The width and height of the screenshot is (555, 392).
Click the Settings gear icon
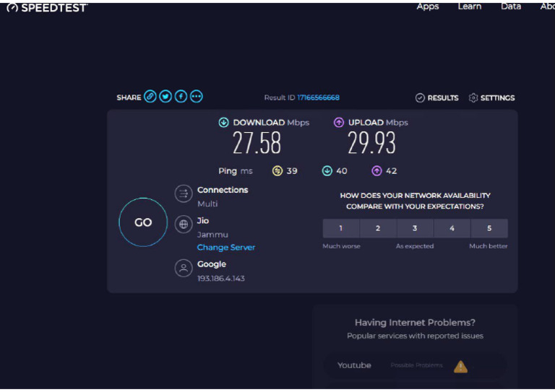(x=473, y=98)
